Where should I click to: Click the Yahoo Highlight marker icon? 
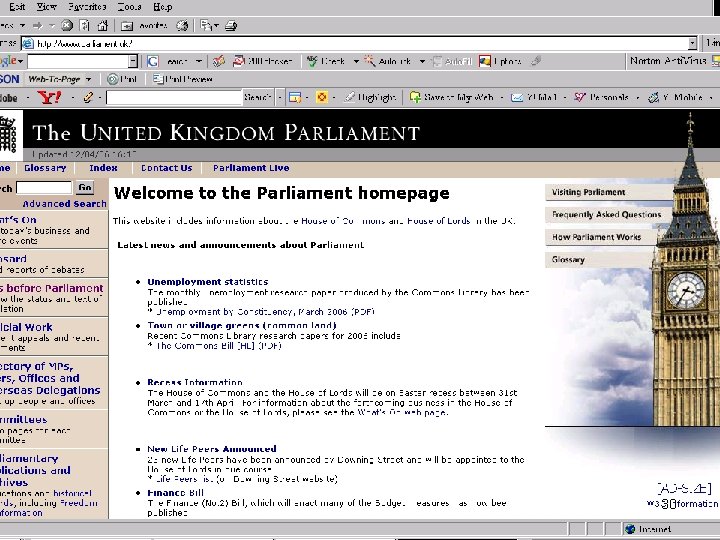pyautogui.click(x=350, y=97)
